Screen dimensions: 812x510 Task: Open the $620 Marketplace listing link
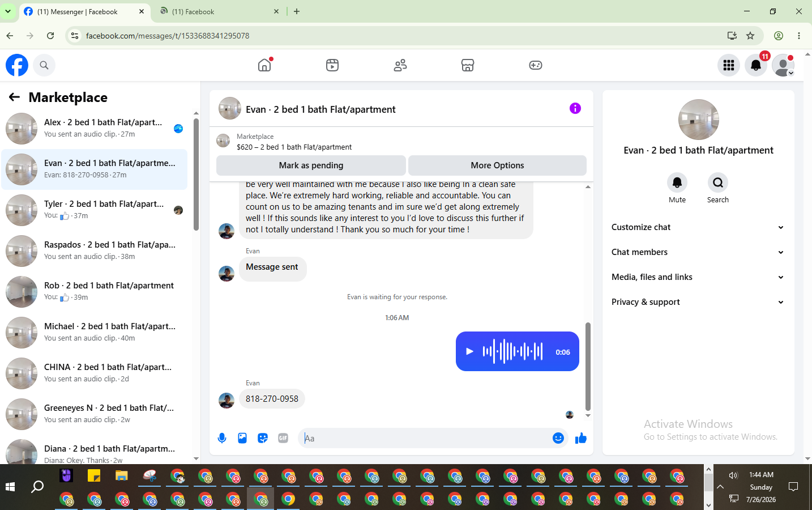(294, 147)
